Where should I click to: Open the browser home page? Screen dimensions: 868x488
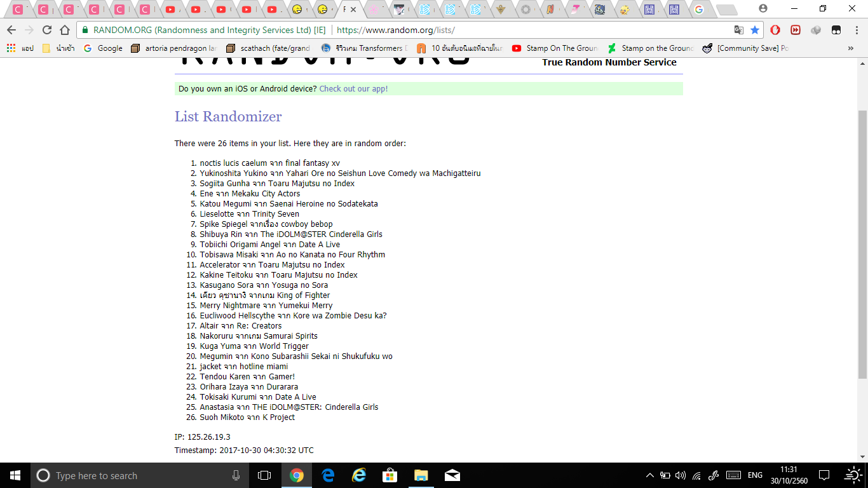(x=65, y=30)
